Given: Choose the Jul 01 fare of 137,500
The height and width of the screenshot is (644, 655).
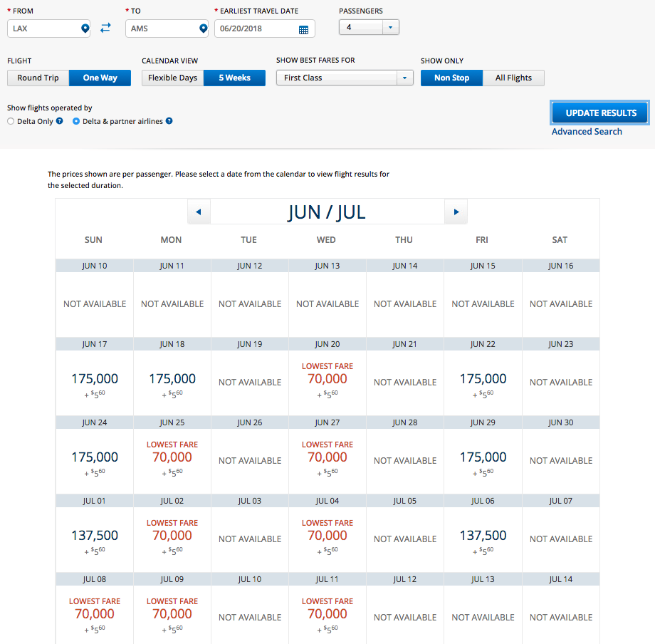Looking at the screenshot, I should 94,536.
